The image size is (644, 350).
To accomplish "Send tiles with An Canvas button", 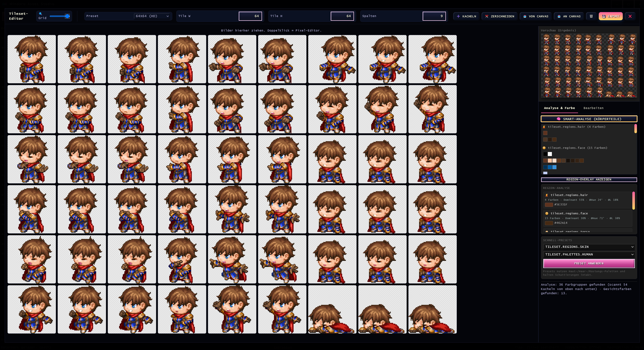I will coord(569,16).
